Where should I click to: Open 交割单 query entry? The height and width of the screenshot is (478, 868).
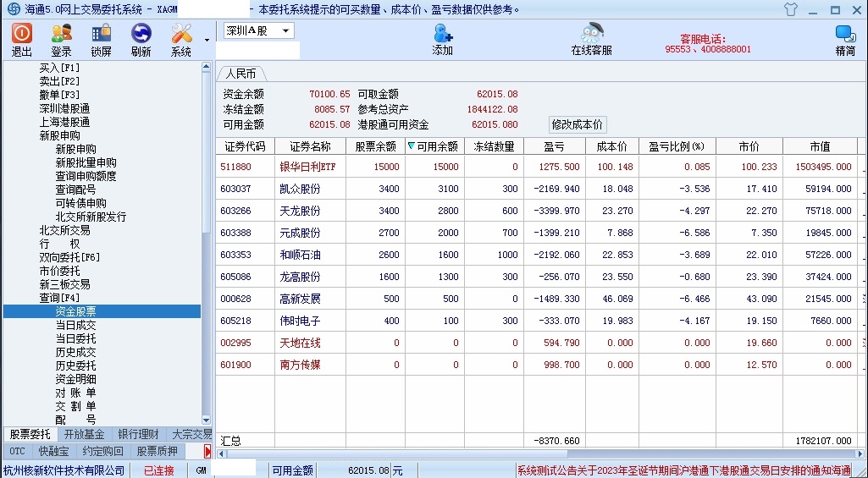tap(76, 406)
